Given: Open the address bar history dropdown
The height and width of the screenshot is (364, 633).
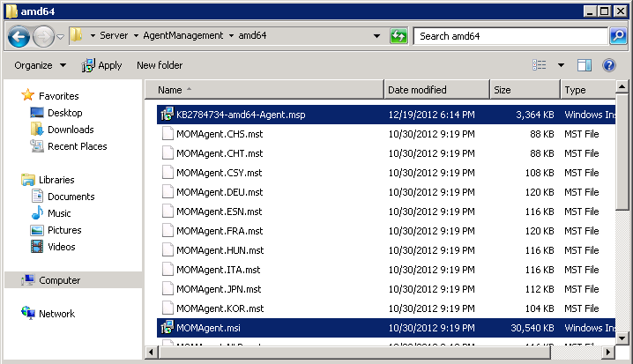Looking at the screenshot, I should coord(376,36).
